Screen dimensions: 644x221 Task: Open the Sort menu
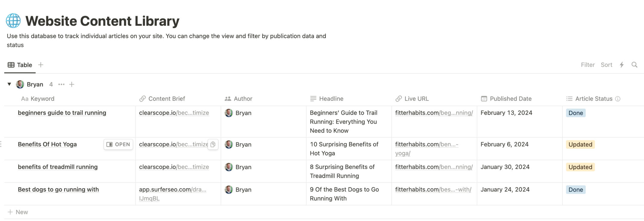click(x=606, y=65)
